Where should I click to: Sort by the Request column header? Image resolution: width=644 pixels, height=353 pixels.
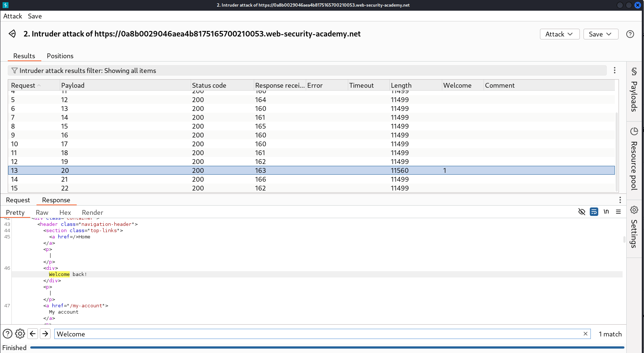coord(34,85)
